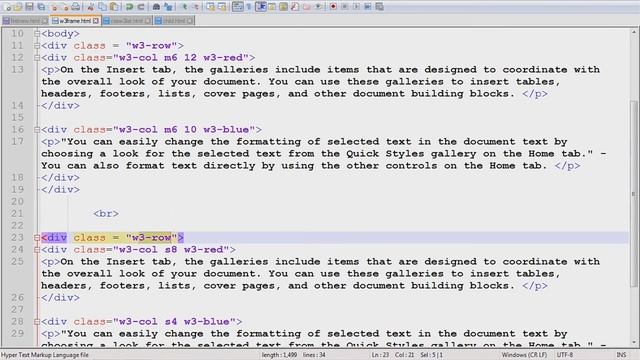640x360 pixels.
Task: Undo the last edit via green arrow
Action: pyautogui.click(x=129, y=7)
